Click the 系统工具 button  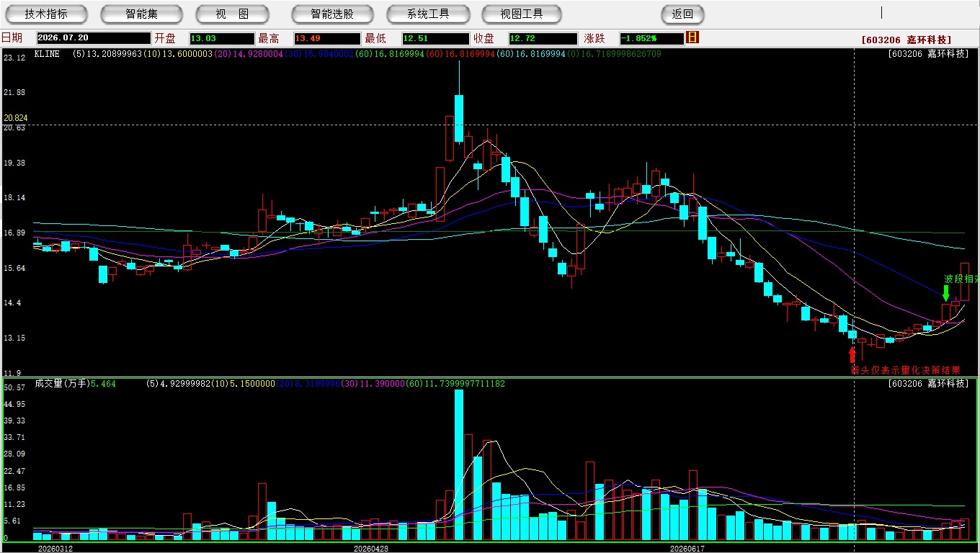[428, 14]
